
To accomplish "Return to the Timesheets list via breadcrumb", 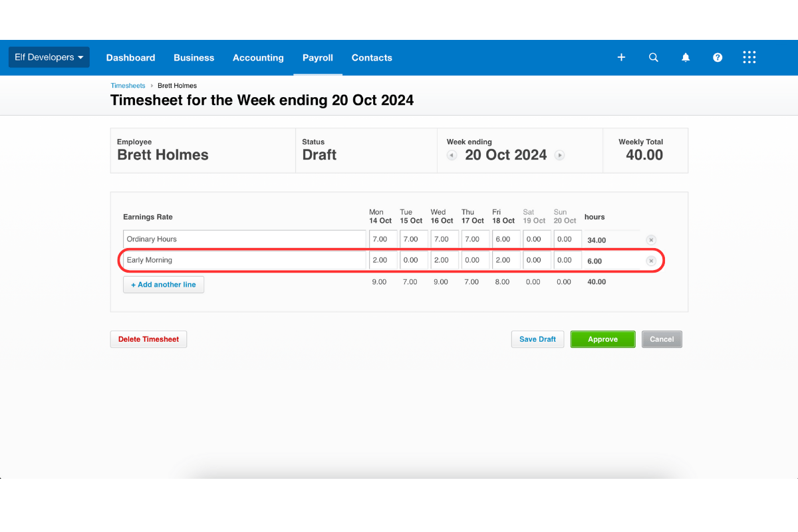I will (x=128, y=85).
